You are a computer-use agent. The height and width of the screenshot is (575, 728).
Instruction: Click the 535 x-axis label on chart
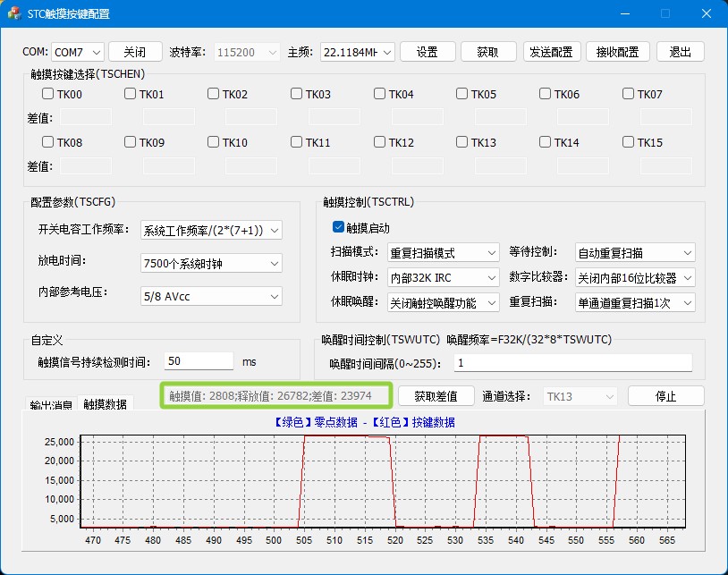[486, 540]
